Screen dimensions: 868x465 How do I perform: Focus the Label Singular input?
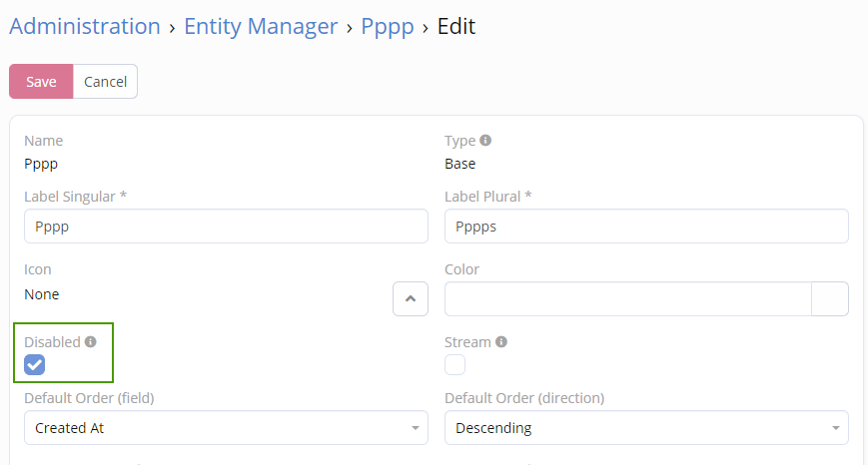point(226,227)
